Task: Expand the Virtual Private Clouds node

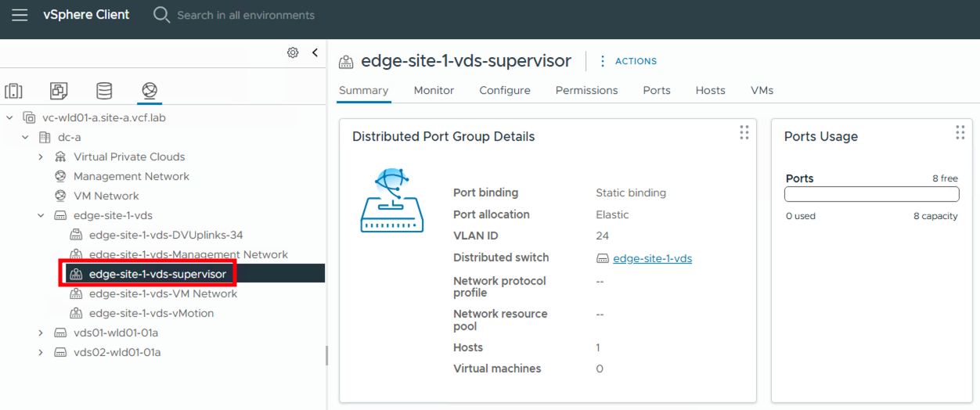Action: click(x=41, y=157)
